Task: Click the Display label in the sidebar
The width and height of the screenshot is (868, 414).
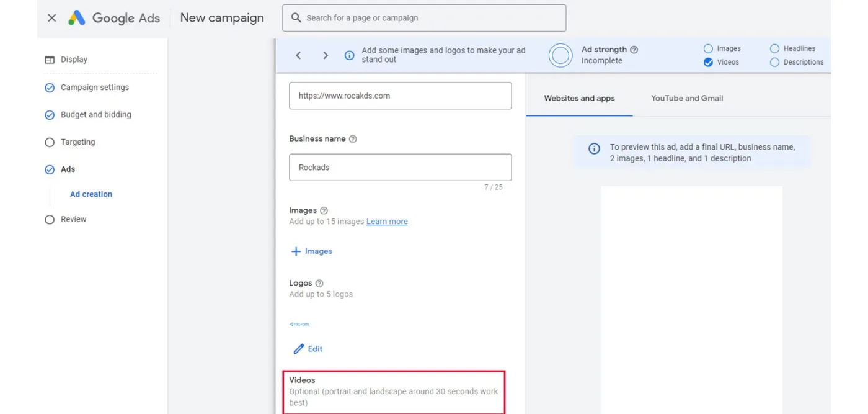Action: click(x=74, y=60)
